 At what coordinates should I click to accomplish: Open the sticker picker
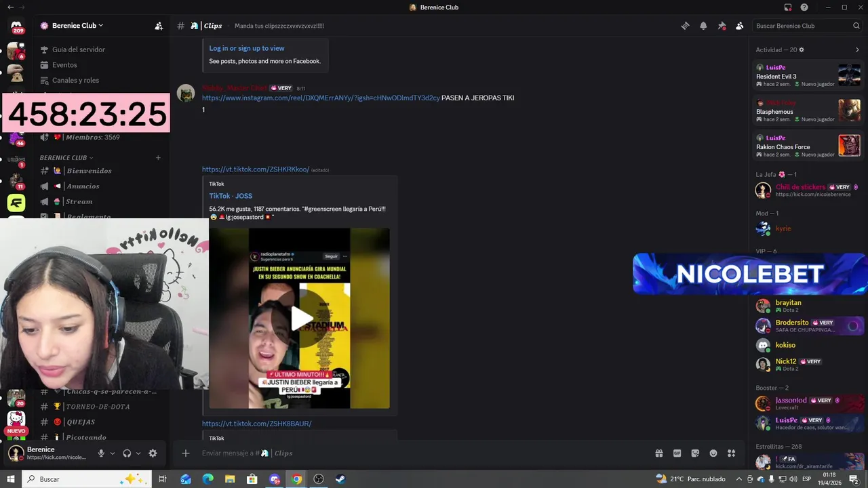coord(695,453)
